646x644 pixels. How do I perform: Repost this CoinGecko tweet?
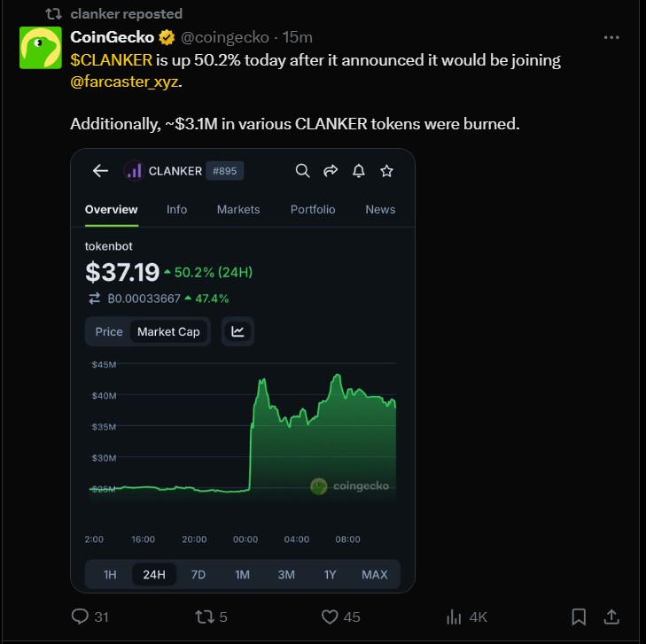[x=205, y=617]
